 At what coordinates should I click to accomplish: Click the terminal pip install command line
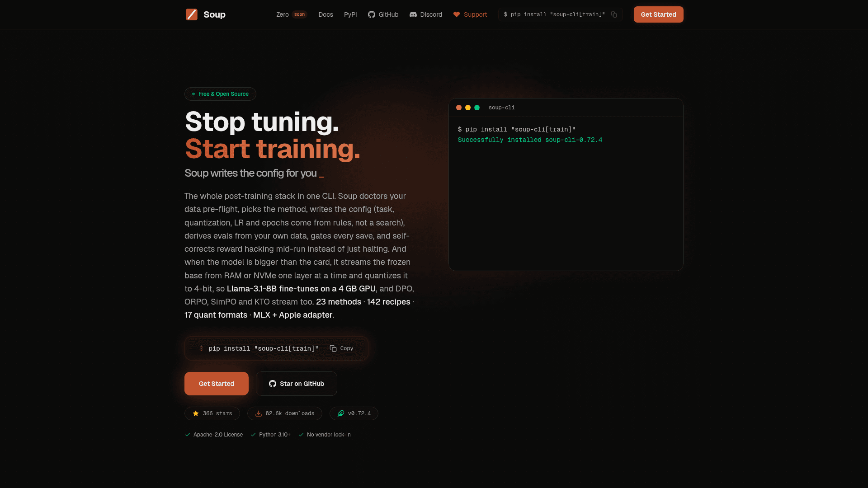pyautogui.click(x=517, y=129)
